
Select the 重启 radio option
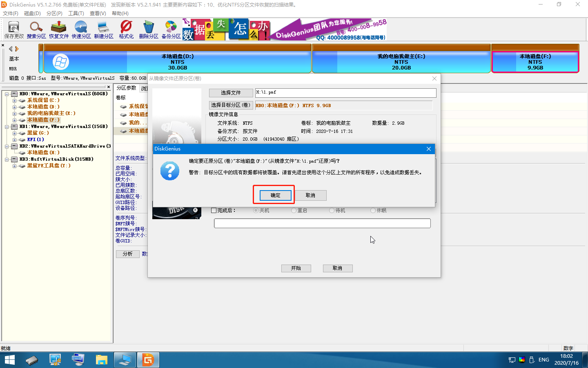pos(294,211)
